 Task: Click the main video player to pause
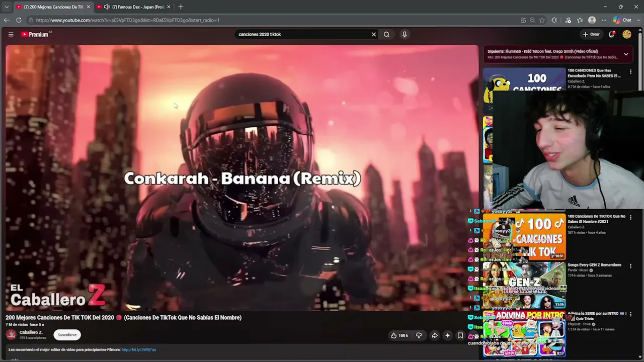242,178
